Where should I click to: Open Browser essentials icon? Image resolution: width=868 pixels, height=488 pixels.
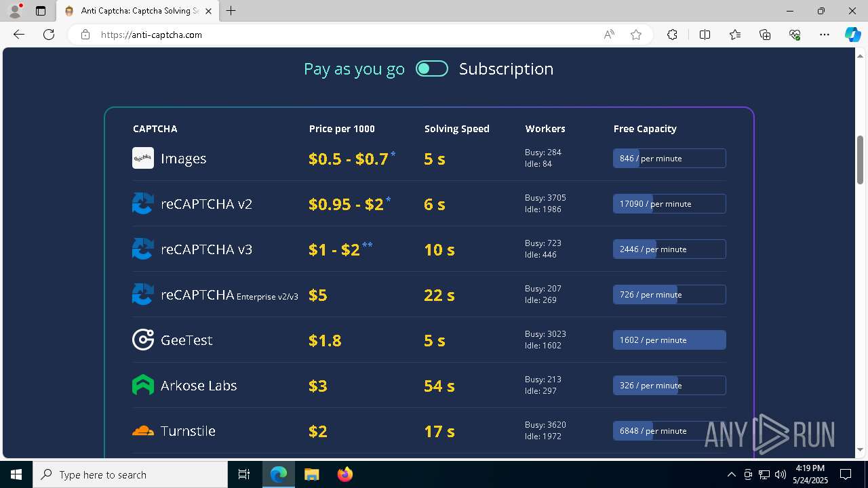coord(795,35)
